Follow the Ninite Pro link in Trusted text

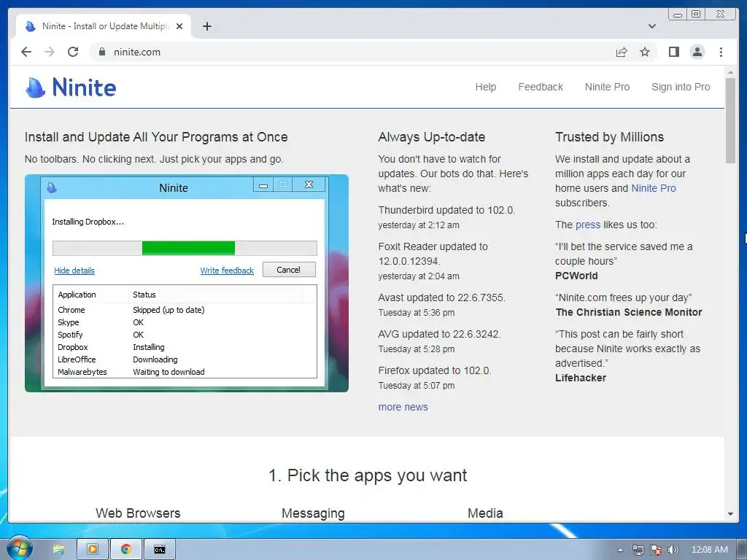point(653,188)
